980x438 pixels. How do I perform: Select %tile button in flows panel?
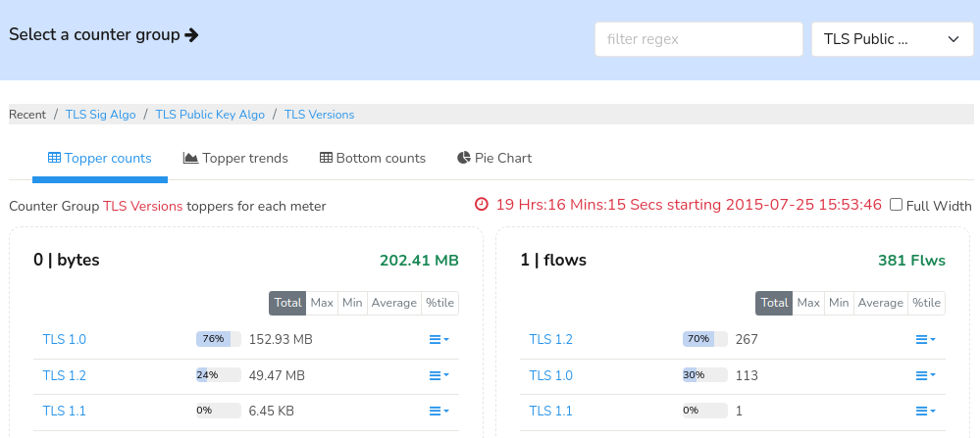click(x=926, y=303)
